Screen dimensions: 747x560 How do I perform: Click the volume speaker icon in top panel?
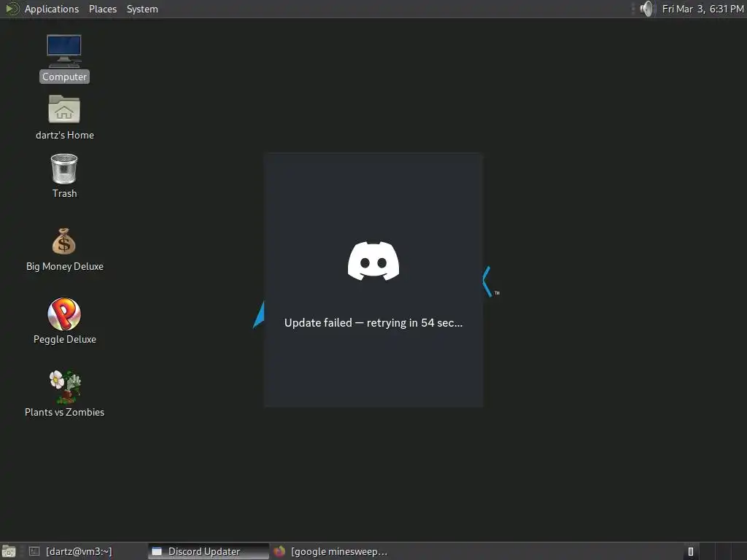646,9
